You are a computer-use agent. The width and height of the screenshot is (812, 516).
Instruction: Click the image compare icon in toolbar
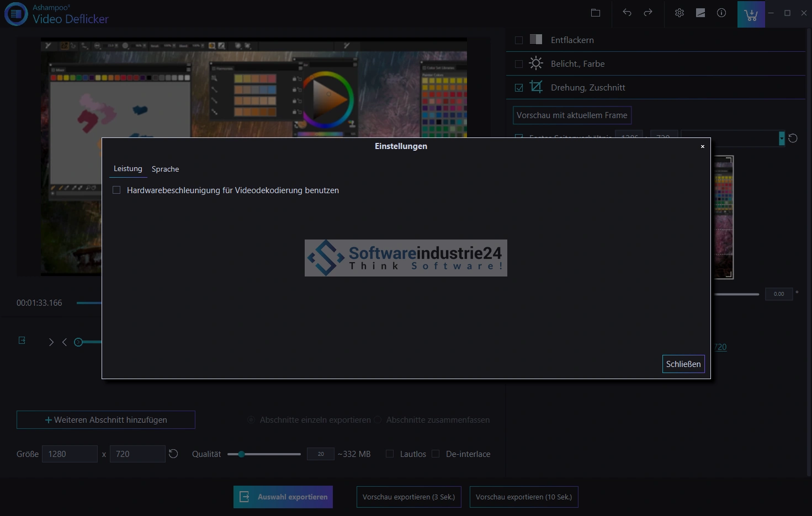pyautogui.click(x=700, y=13)
